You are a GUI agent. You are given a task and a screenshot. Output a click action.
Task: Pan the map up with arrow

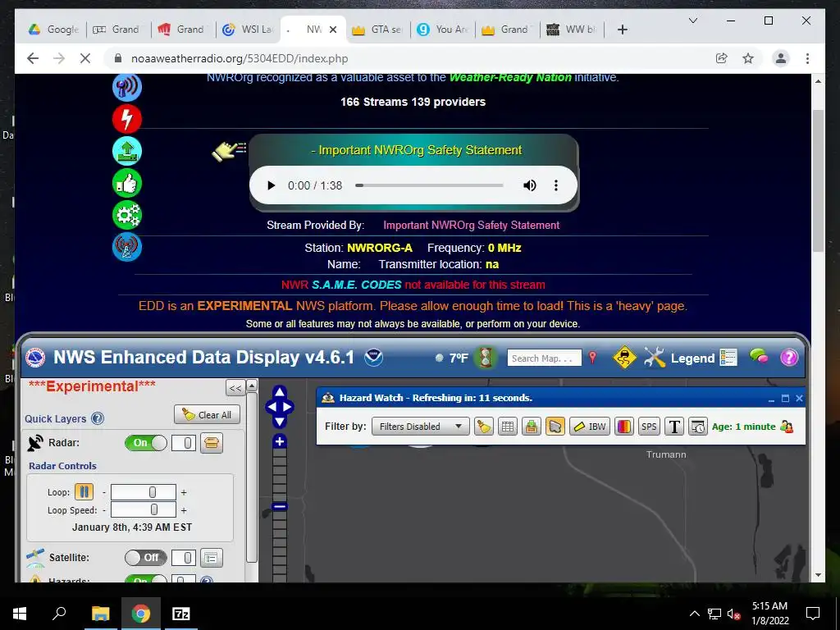pos(280,392)
